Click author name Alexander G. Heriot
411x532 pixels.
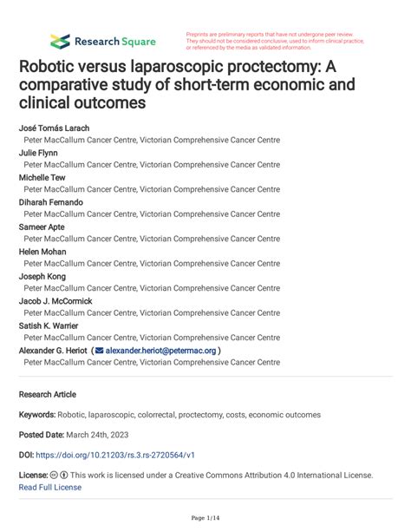(x=53, y=351)
